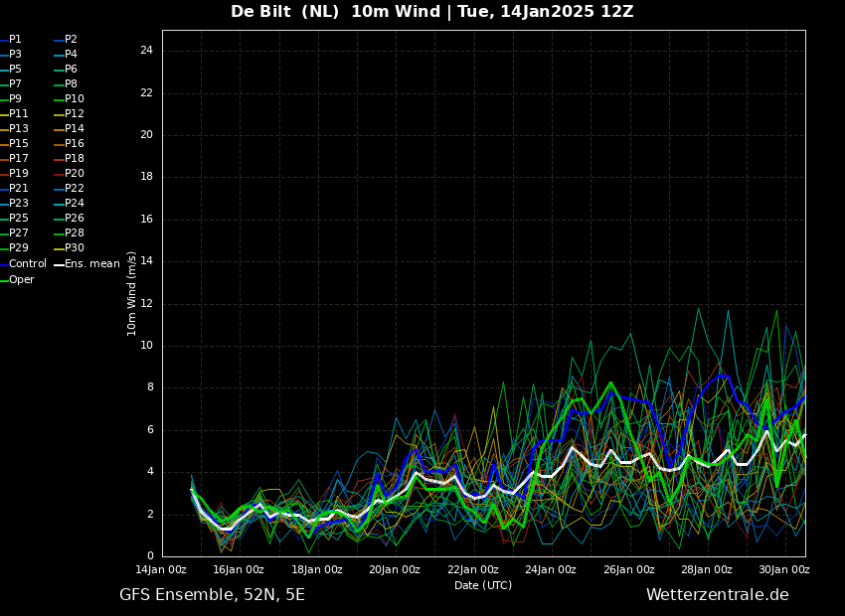The width and height of the screenshot is (845, 616).
Task: Select the Ens. mean legend entry
Action: [87, 264]
